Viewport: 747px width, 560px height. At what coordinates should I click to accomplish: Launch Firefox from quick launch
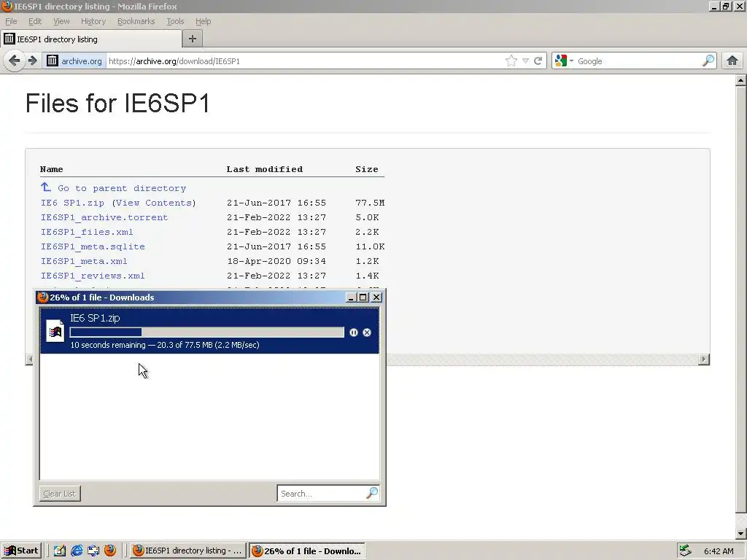point(110,551)
